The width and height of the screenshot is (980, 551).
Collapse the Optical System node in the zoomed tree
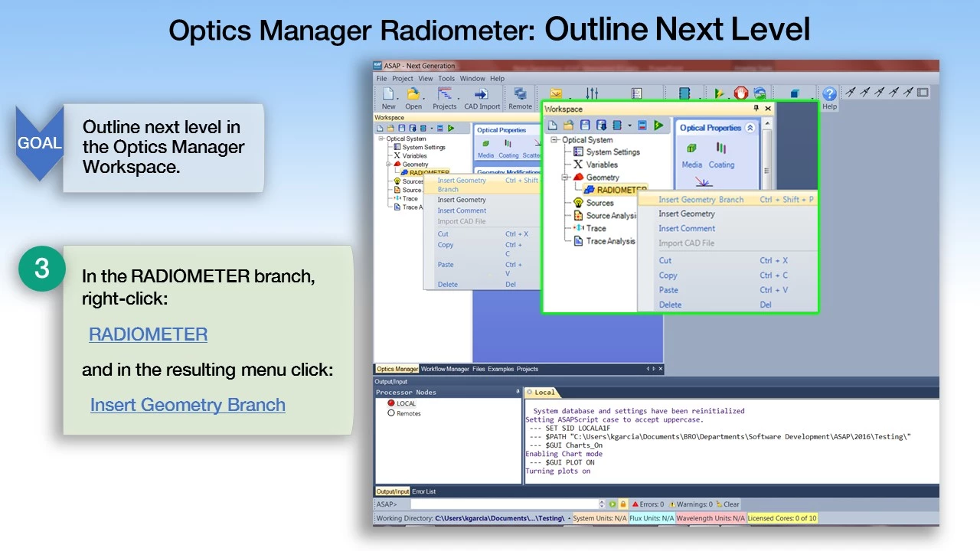555,140
